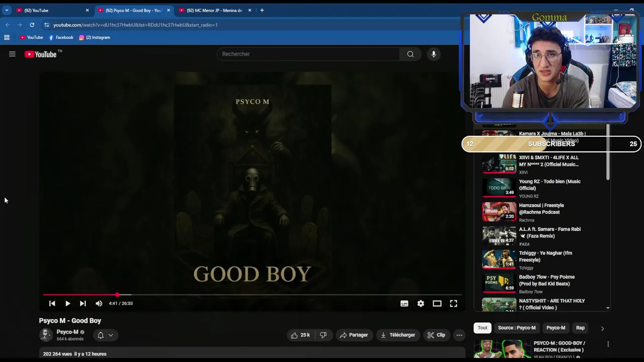Select the Rap filter chip
Viewport: 644px width, 362px height.
click(580, 328)
